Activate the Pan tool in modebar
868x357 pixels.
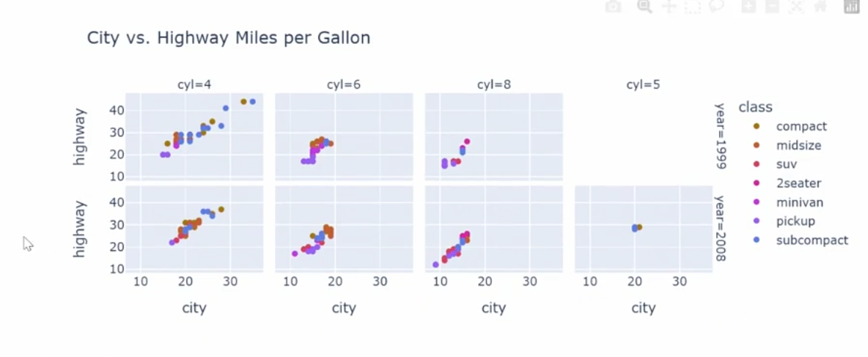pyautogui.click(x=669, y=7)
